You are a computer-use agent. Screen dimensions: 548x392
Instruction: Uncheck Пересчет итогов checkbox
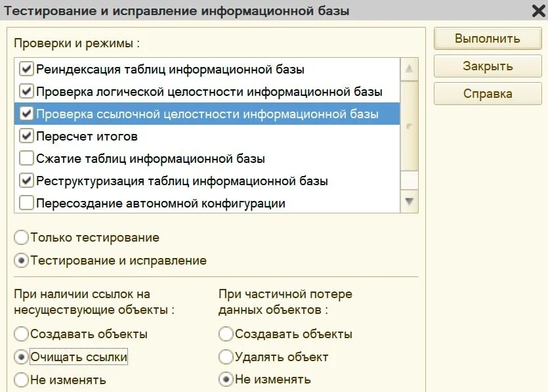pyautogui.click(x=26, y=136)
